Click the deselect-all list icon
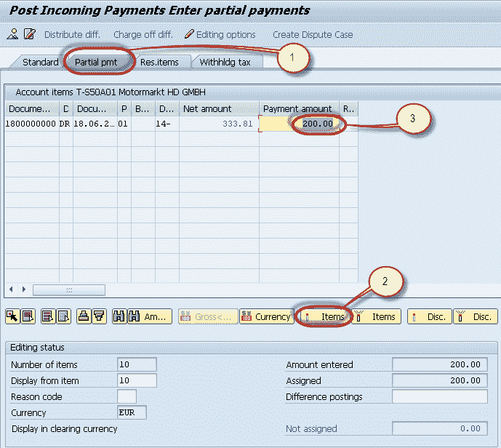The image size is (501, 448). click(63, 316)
